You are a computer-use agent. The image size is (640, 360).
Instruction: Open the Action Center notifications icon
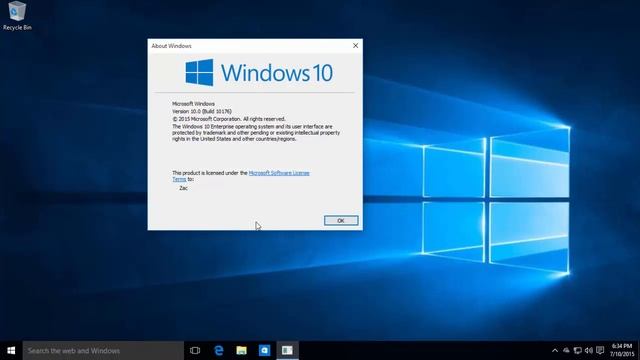coord(600,351)
